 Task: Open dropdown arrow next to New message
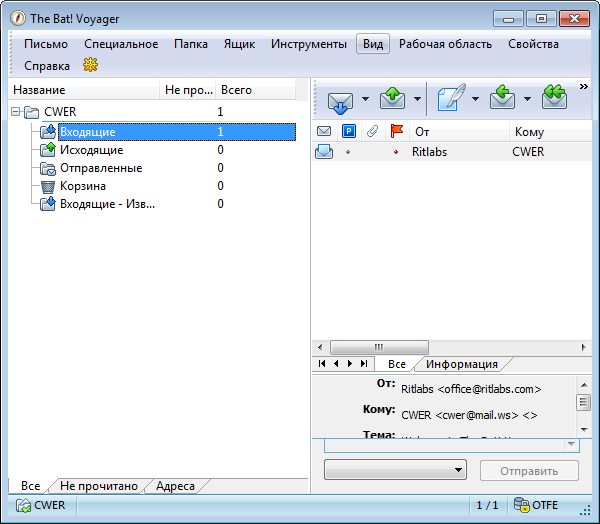(475, 99)
